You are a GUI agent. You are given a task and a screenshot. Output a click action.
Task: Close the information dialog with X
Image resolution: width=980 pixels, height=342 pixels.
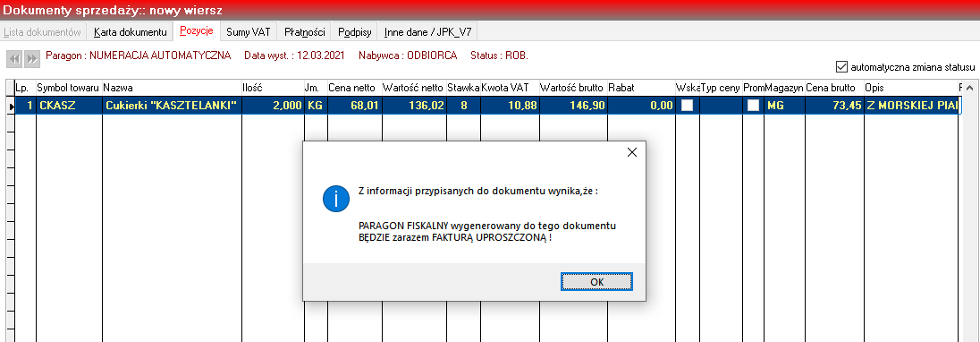coord(631,152)
